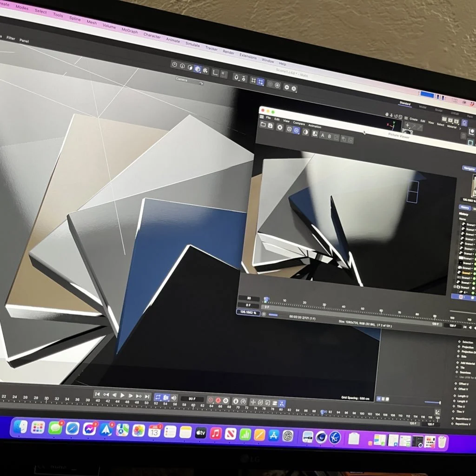Click the current frame field showing 90 F

[192, 398]
